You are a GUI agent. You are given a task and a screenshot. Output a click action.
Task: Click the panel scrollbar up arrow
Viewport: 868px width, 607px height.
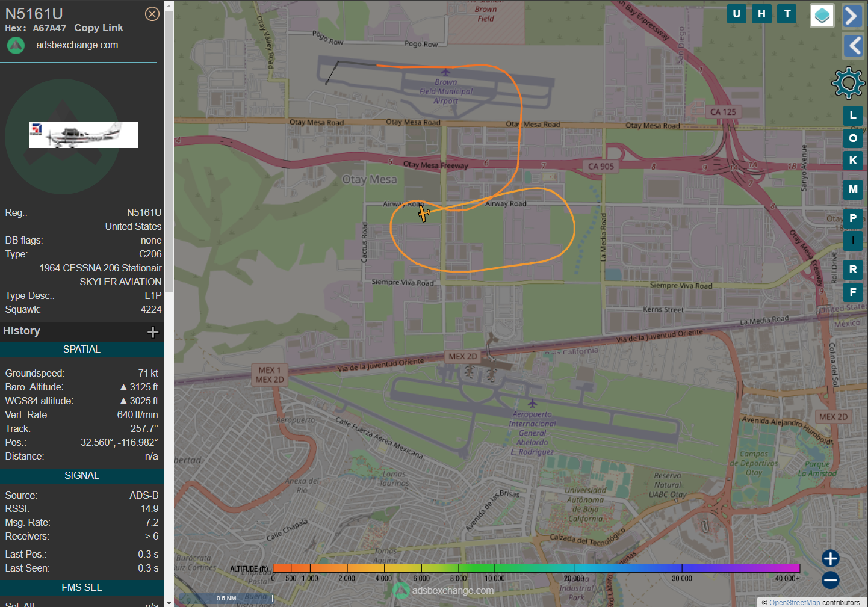tap(169, 5)
